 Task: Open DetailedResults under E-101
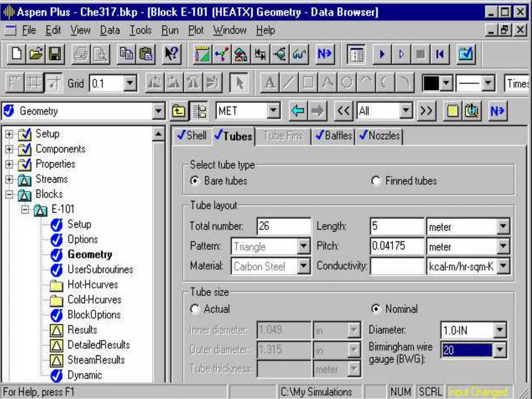98,345
